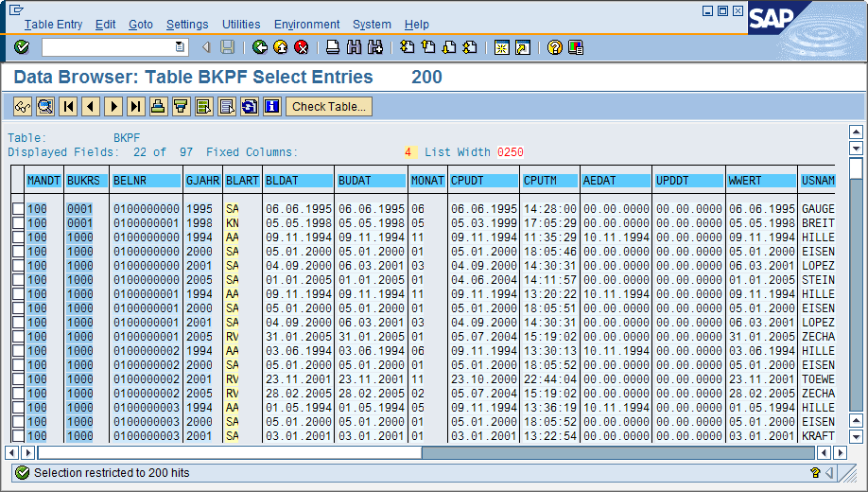Click the green Back arrow icon
The height and width of the screenshot is (492, 868).
pos(259,47)
